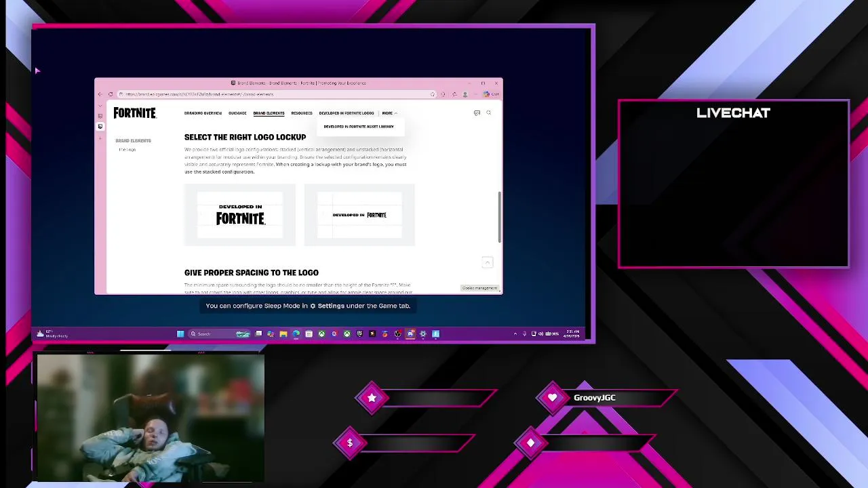Viewport: 868px width, 488px height.
Task: Click the feedback chat icon in the page header
Action: [x=477, y=113]
